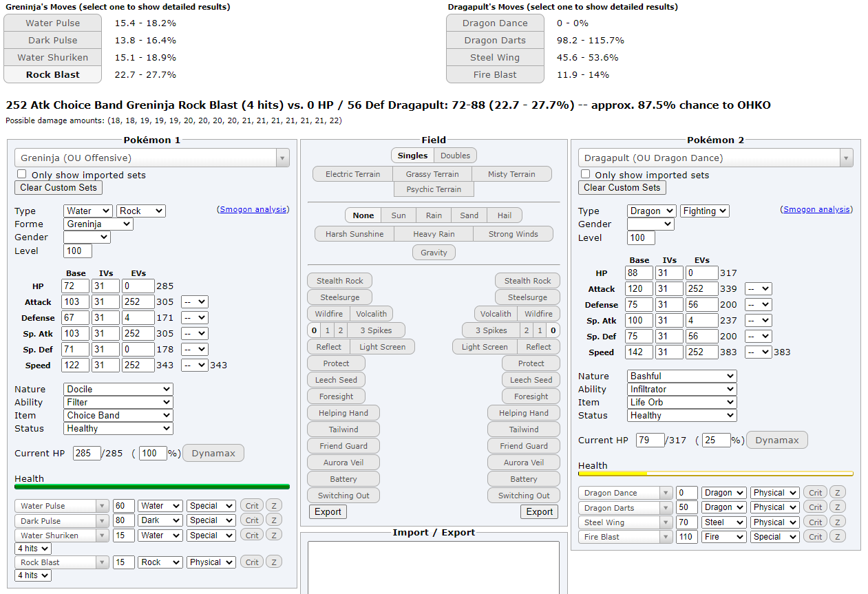Open Greninja's Item dropdown showing Choice Band
Viewport: 868px width, 594px height.
pos(118,415)
